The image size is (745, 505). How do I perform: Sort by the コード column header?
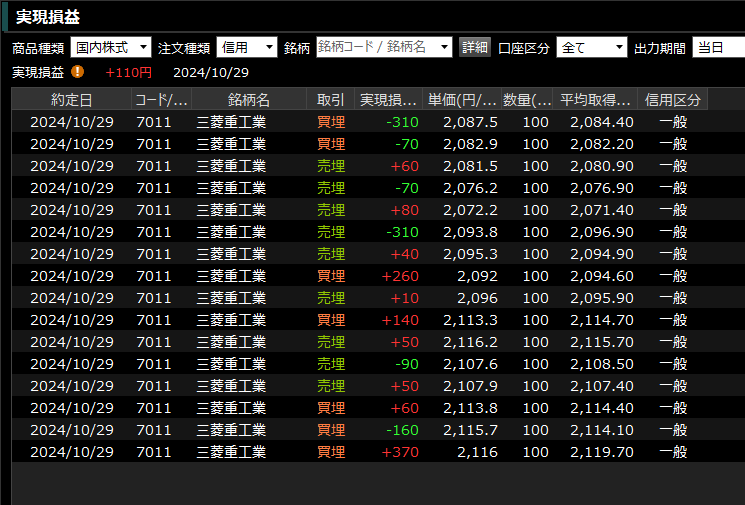[x=162, y=100]
